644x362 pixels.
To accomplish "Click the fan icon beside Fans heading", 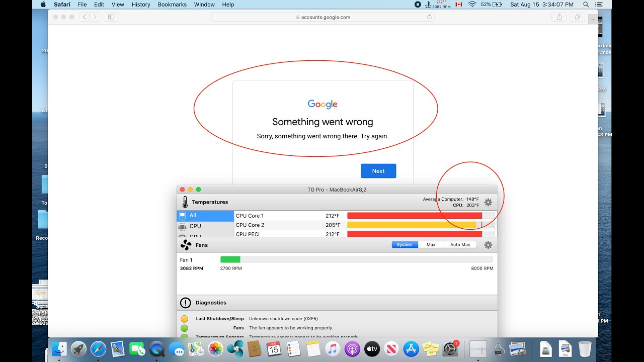I will coord(186,245).
